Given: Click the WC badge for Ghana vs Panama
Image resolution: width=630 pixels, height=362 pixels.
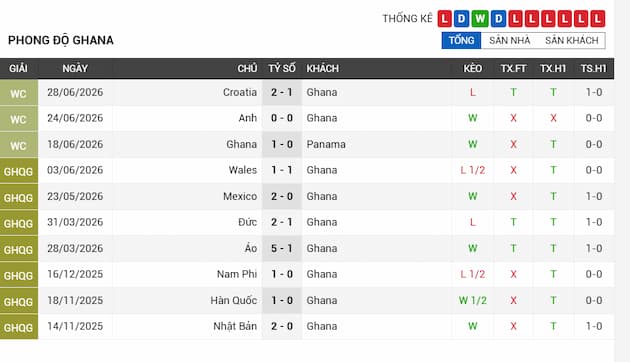Looking at the screenshot, I should [x=19, y=145].
